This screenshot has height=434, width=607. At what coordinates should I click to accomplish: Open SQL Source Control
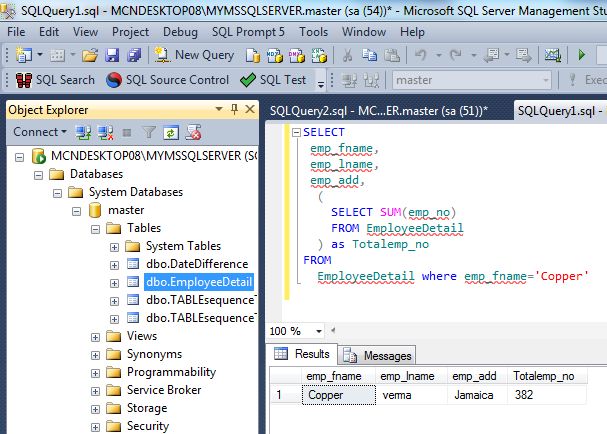(x=168, y=80)
